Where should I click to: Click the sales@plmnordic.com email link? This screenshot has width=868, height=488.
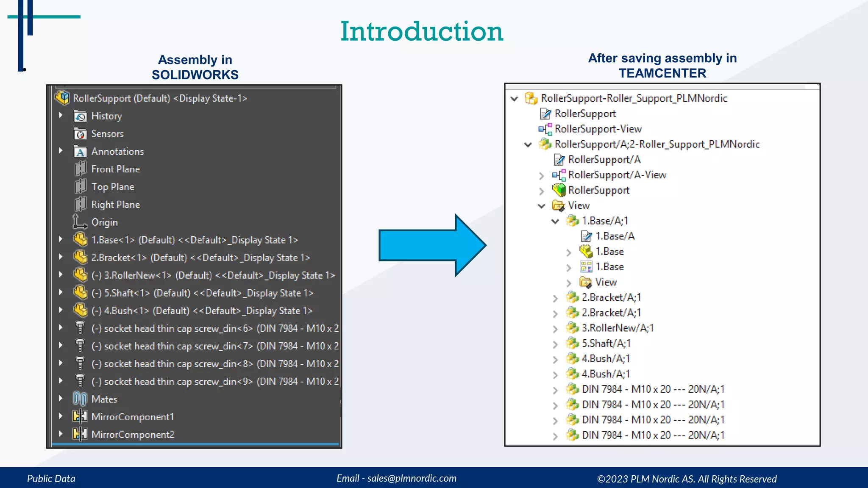pyautogui.click(x=412, y=478)
